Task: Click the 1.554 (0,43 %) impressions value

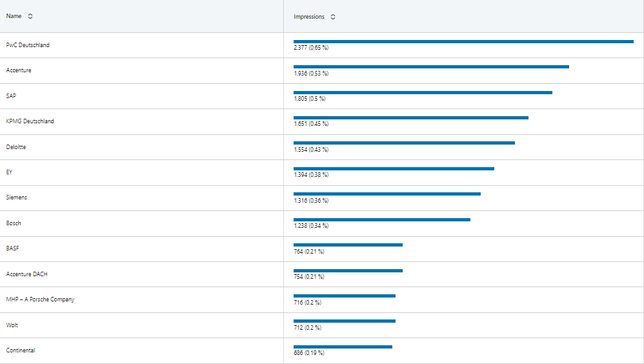Action: (x=311, y=150)
